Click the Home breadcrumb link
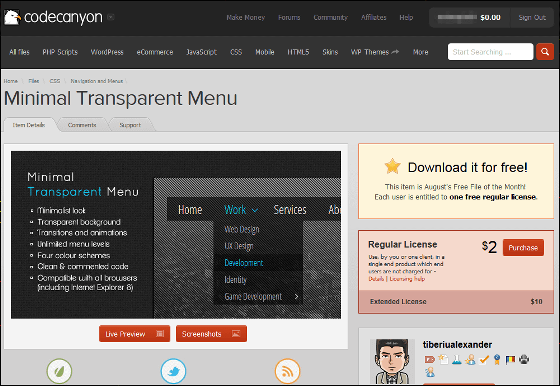560x386 pixels. [11, 81]
